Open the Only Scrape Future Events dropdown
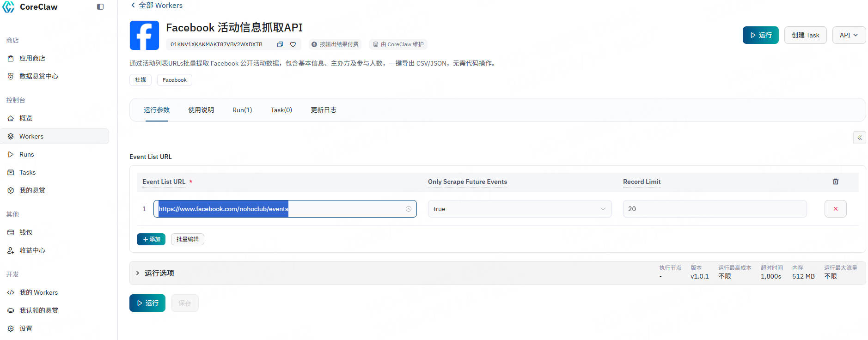 point(520,209)
